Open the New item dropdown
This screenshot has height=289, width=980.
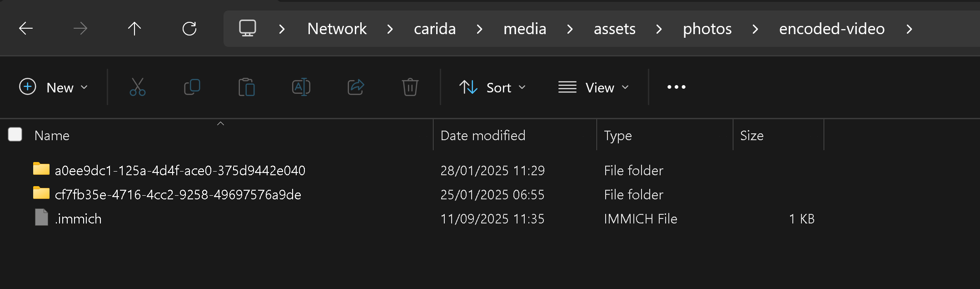click(54, 87)
